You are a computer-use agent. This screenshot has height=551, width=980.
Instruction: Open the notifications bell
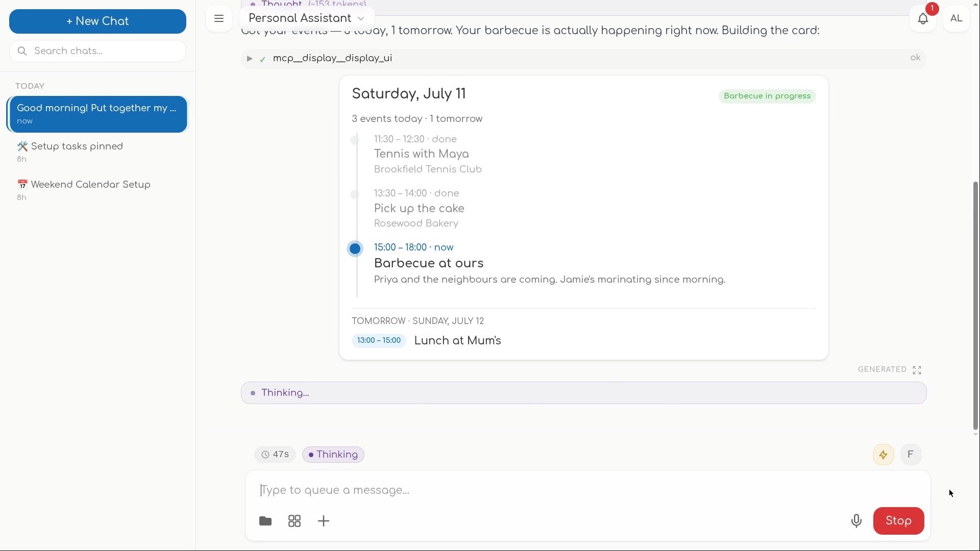pos(923,19)
